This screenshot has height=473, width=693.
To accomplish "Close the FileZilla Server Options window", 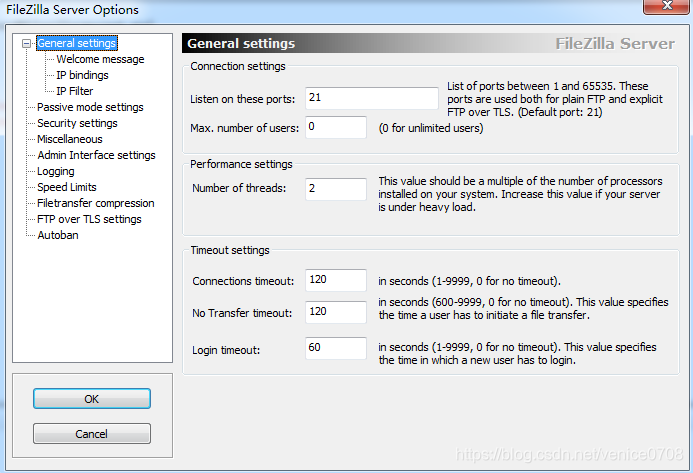I will [667, 6].
